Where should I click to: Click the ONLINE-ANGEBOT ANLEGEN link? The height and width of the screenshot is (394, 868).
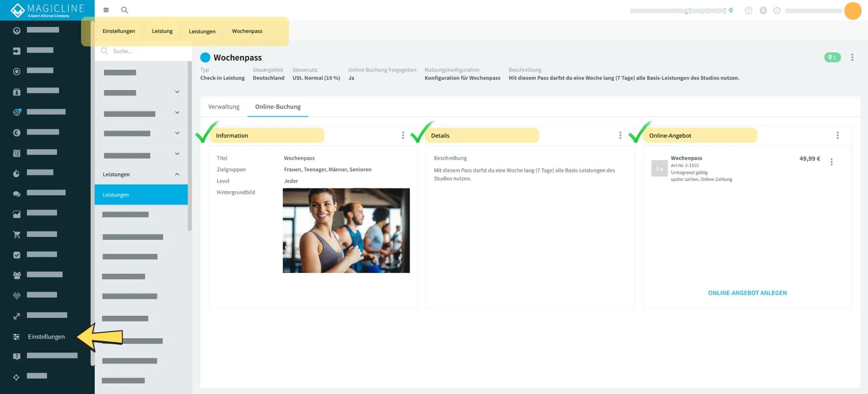click(747, 293)
